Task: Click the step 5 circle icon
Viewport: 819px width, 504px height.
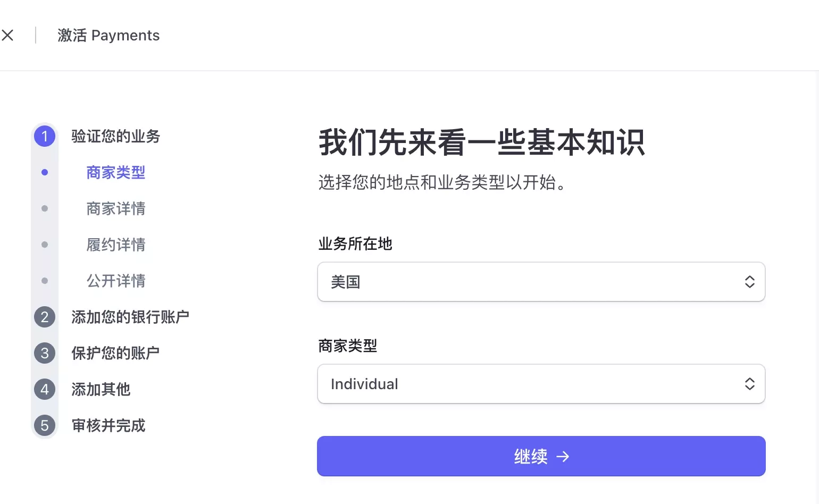Action: [x=45, y=425]
